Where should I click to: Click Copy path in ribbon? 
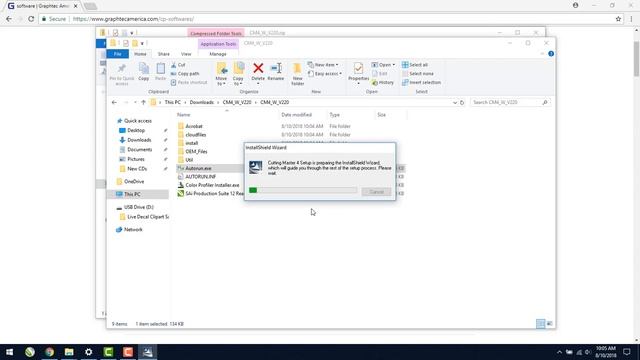click(x=185, y=73)
